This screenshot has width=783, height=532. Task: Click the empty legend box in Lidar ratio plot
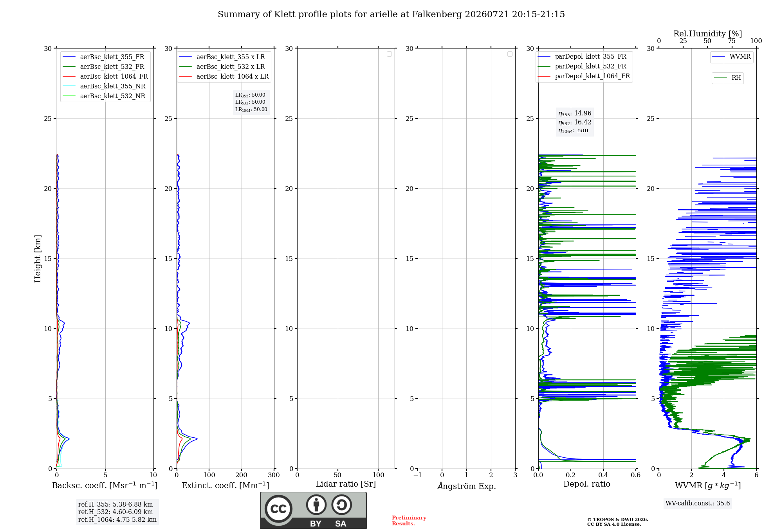pyautogui.click(x=389, y=54)
